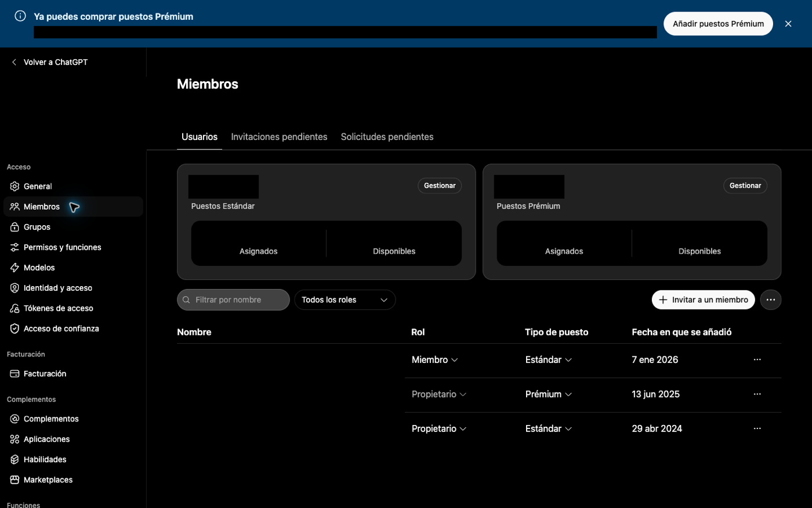Open Facturación page in sidebar
This screenshot has width=812, height=508.
[73, 374]
